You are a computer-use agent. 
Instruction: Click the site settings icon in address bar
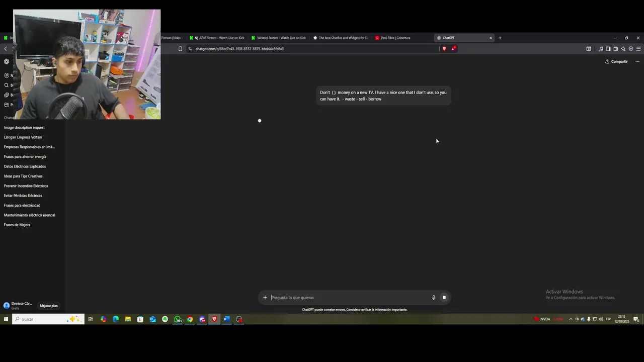(190, 49)
